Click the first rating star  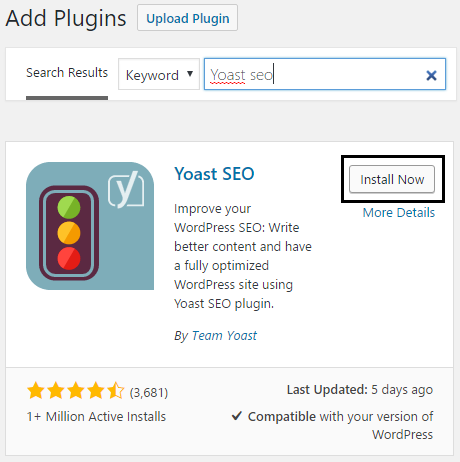36,391
